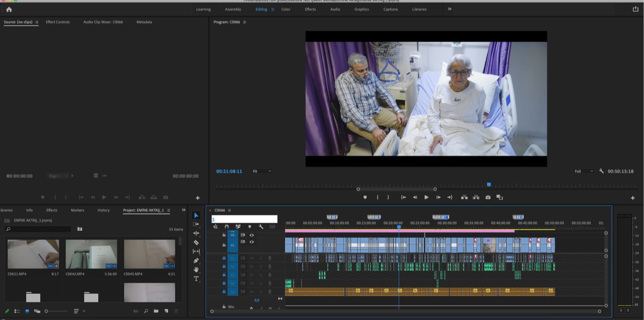644x320 pixels.
Task: Choose the Type tool
Action: [x=196, y=279]
